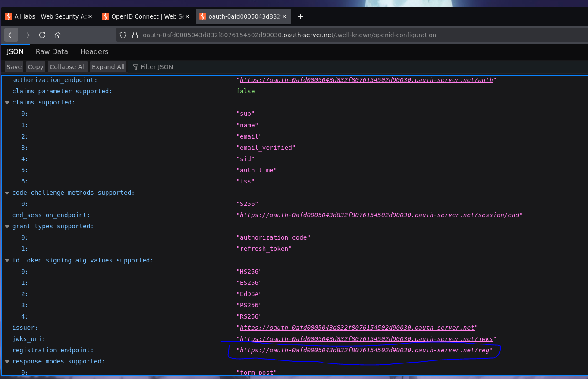Show site info via padlock icon
This screenshot has width=588, height=379.
click(134, 35)
